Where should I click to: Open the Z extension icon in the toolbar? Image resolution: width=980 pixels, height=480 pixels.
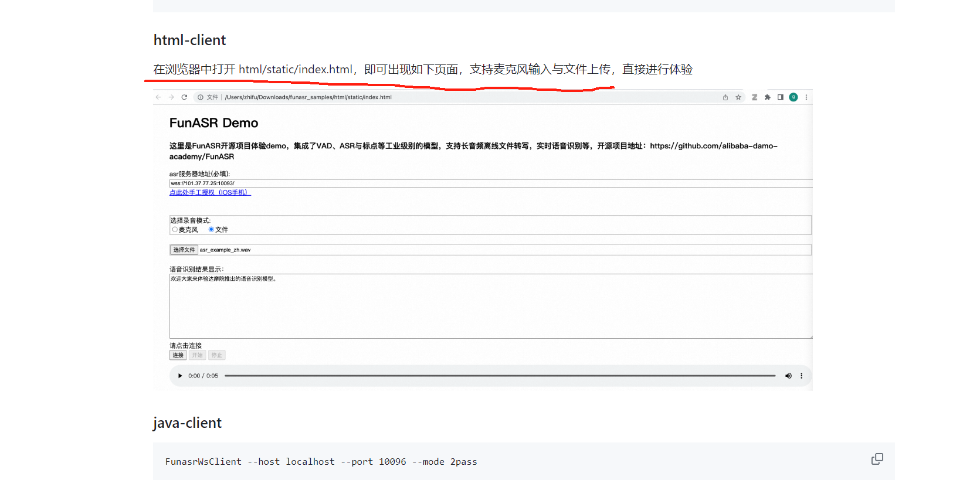coord(755,97)
